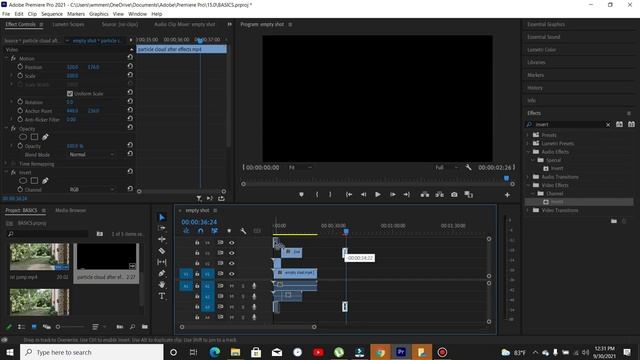Go to Out point
This screenshot has width=640, height=360.
point(407,195)
